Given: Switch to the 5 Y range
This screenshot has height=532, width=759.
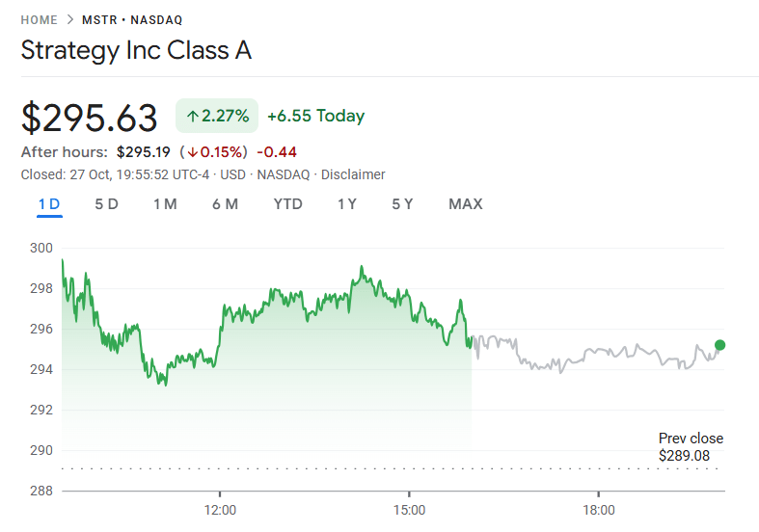Looking at the screenshot, I should 402,204.
